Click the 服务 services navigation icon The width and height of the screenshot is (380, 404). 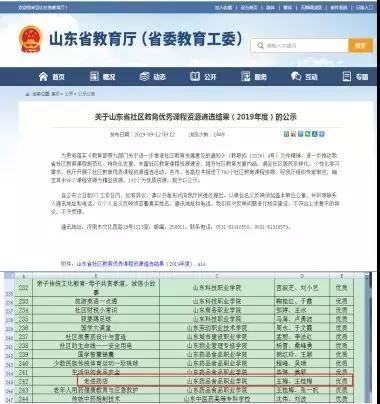pos(246,76)
